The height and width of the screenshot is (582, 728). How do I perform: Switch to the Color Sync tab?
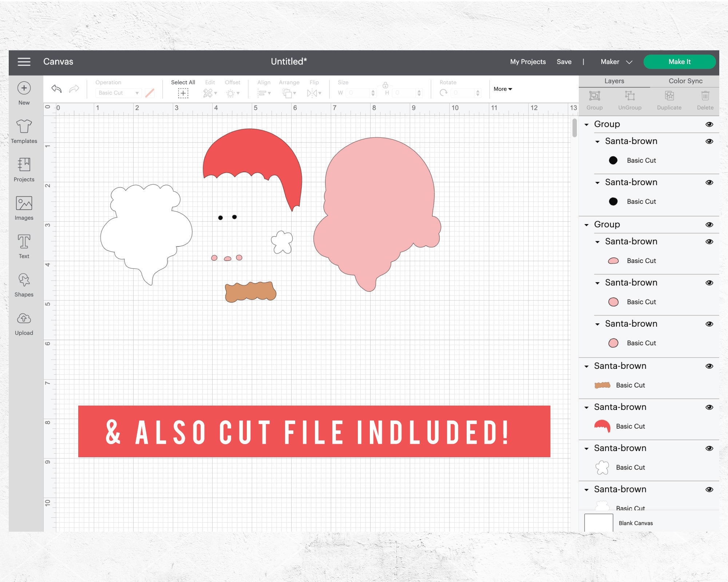pyautogui.click(x=685, y=81)
